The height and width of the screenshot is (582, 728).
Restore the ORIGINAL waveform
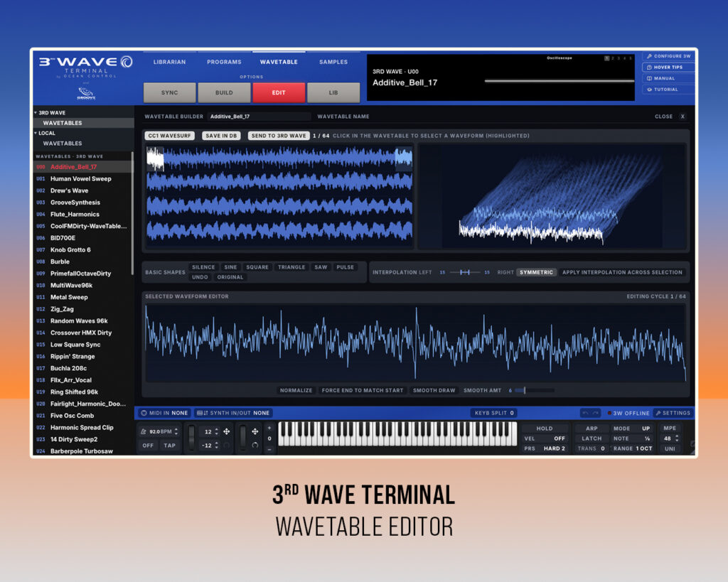pyautogui.click(x=230, y=277)
